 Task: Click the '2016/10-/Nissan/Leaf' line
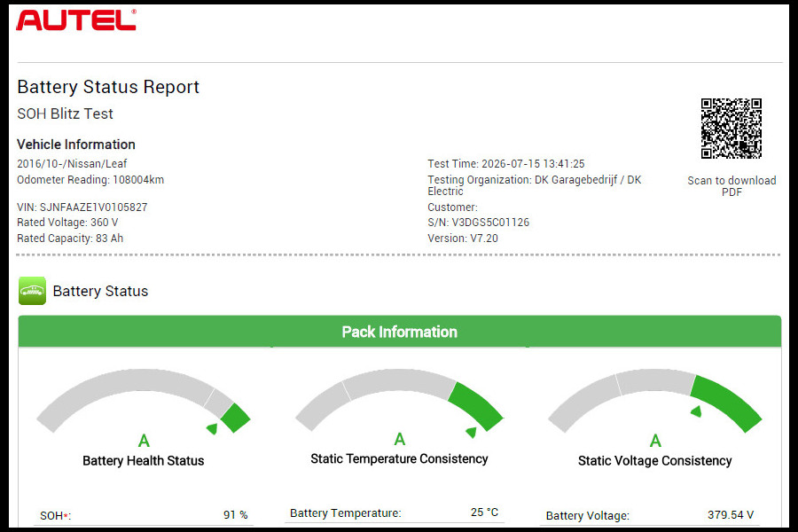tap(72, 164)
